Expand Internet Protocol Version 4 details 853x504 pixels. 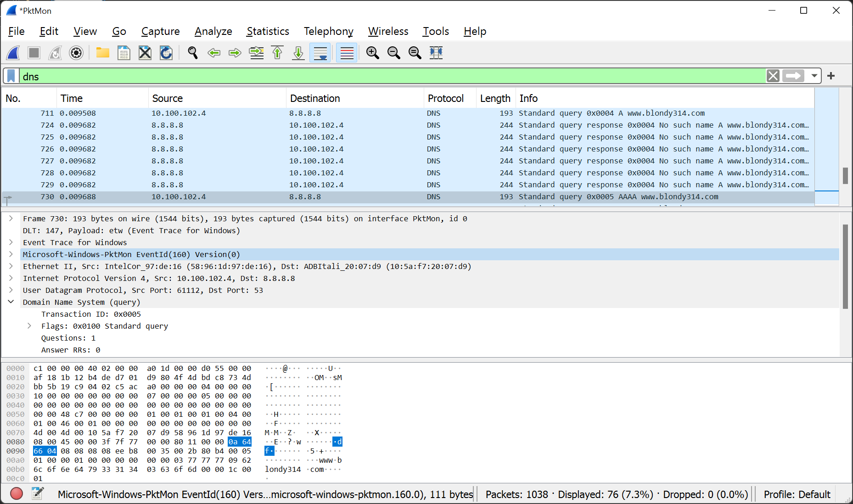[11, 278]
